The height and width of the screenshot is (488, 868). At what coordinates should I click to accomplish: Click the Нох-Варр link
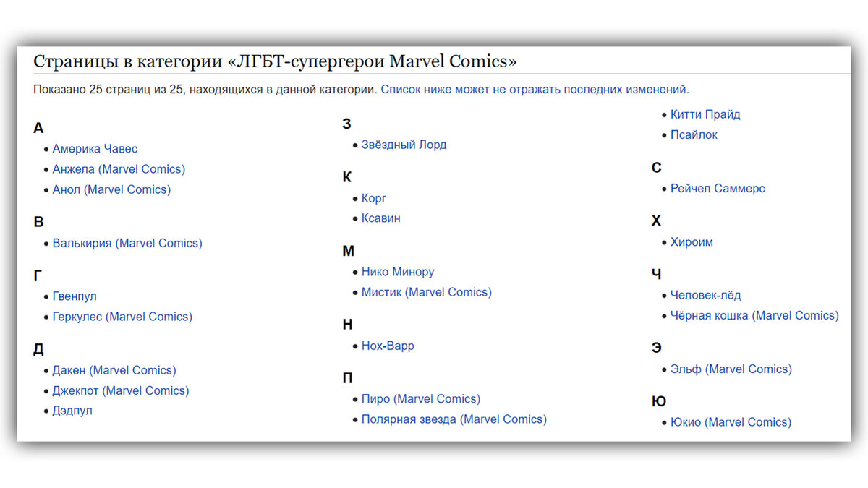click(388, 346)
